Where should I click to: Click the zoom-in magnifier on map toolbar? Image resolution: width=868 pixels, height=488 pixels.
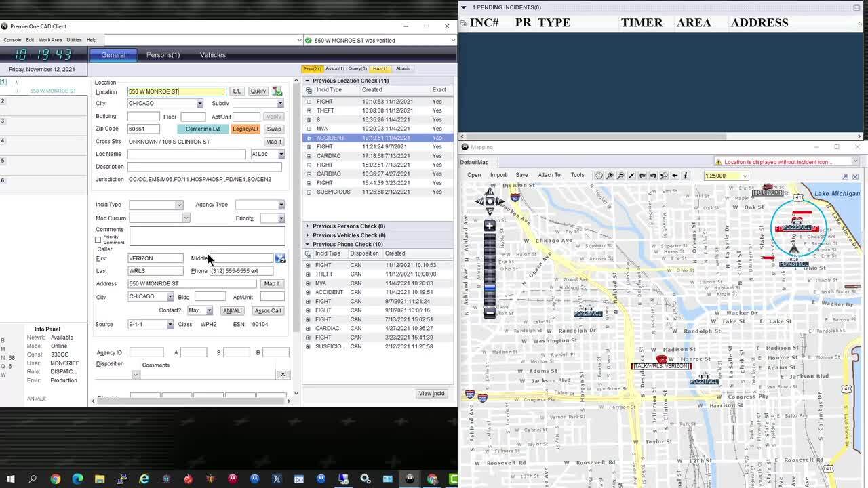point(610,176)
